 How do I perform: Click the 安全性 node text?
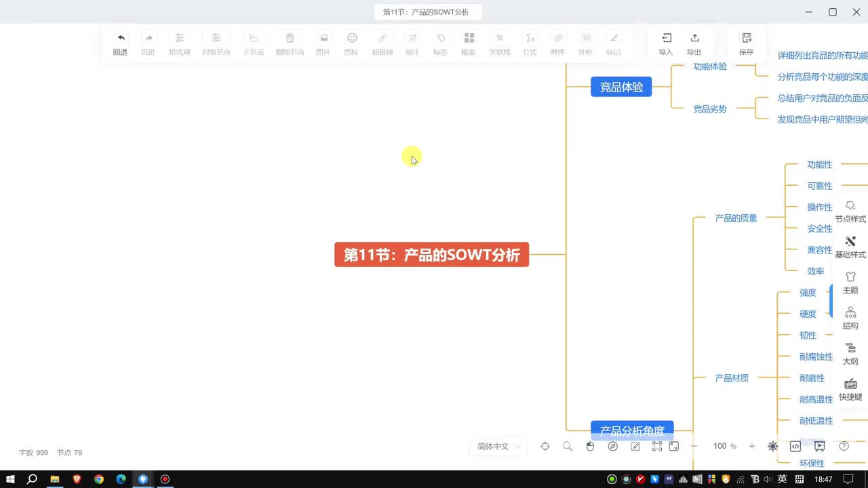[x=820, y=229]
